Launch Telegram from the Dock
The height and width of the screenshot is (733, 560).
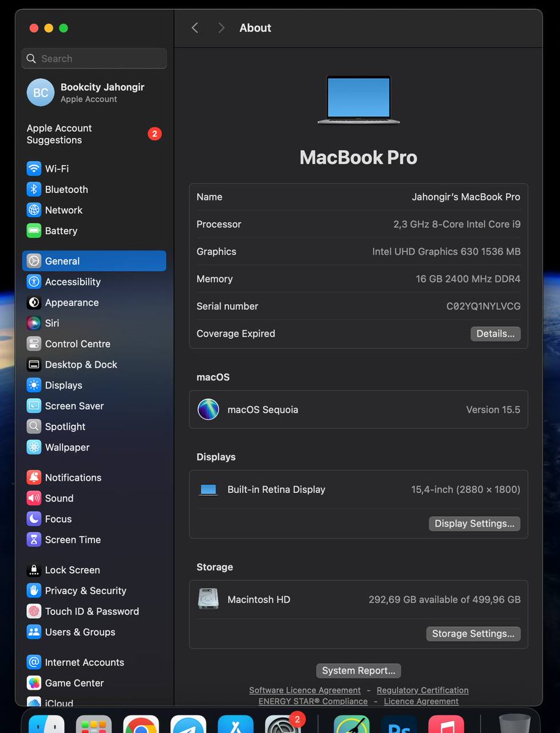pos(188,725)
